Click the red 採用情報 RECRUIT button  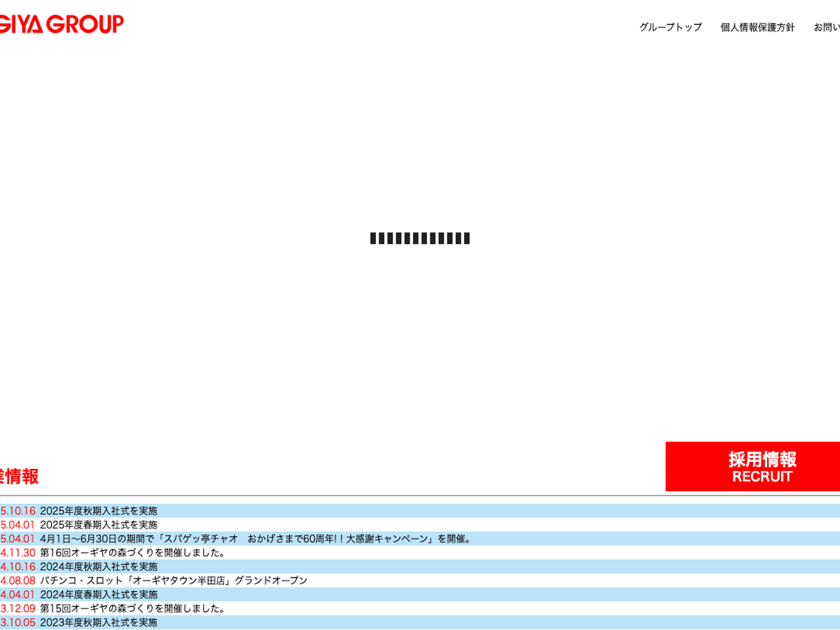[752, 466]
